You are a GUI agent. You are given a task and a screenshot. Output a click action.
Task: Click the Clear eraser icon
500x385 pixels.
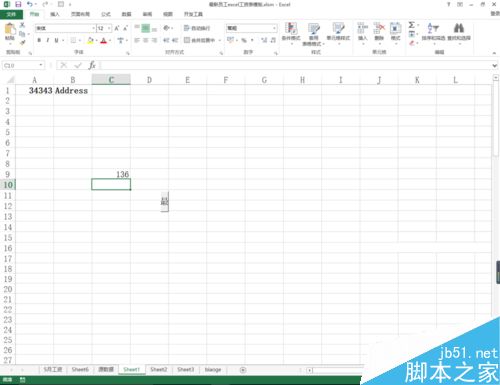[412, 43]
